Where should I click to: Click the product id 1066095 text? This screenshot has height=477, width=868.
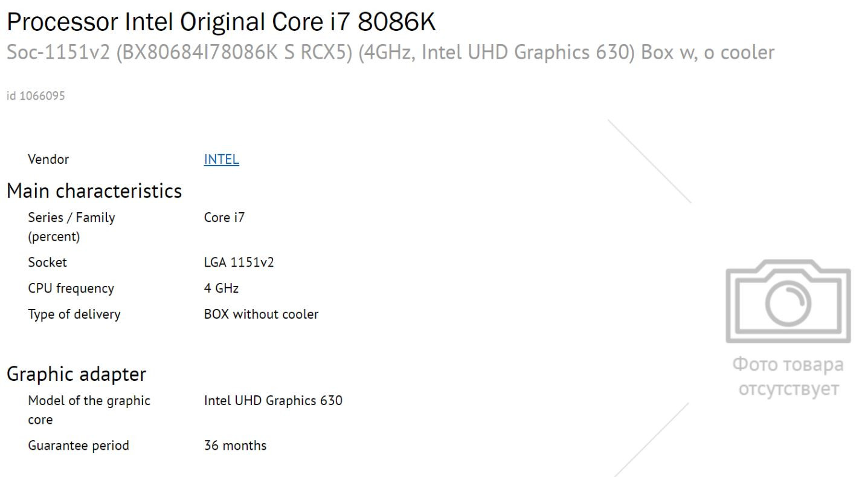pyautogui.click(x=36, y=95)
